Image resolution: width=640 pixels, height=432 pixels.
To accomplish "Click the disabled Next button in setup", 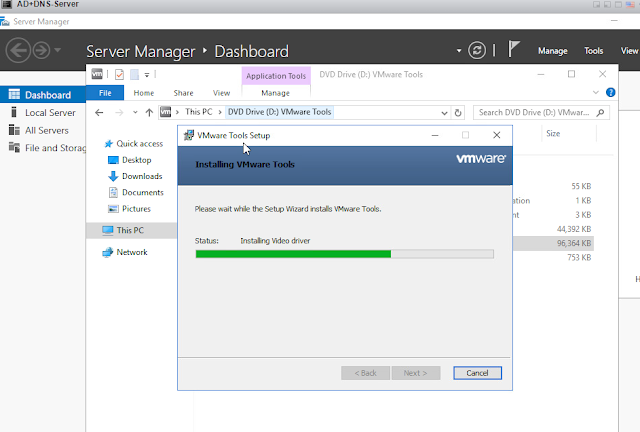I will [x=416, y=373].
